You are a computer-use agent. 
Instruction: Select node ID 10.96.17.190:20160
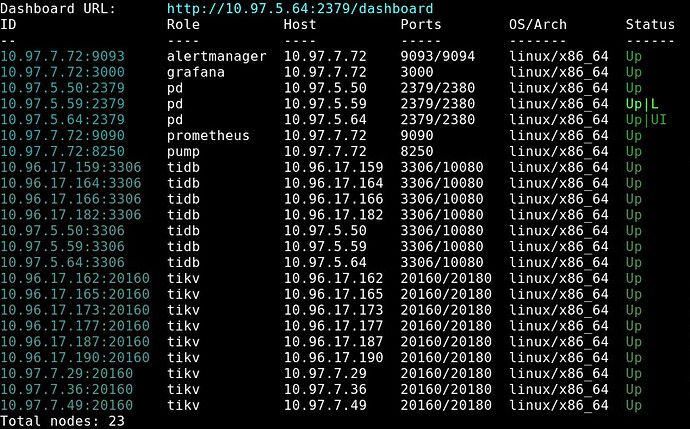(x=75, y=357)
